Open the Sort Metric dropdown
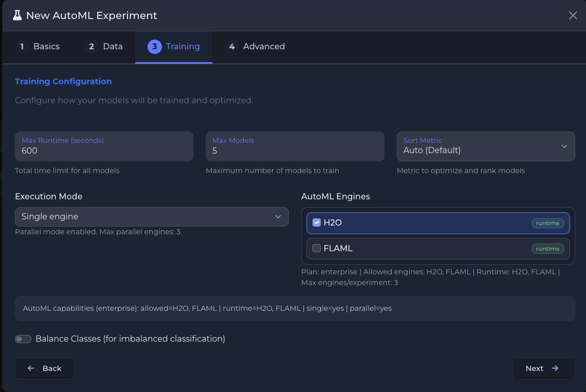Image resolution: width=586 pixels, height=392 pixels. (485, 146)
